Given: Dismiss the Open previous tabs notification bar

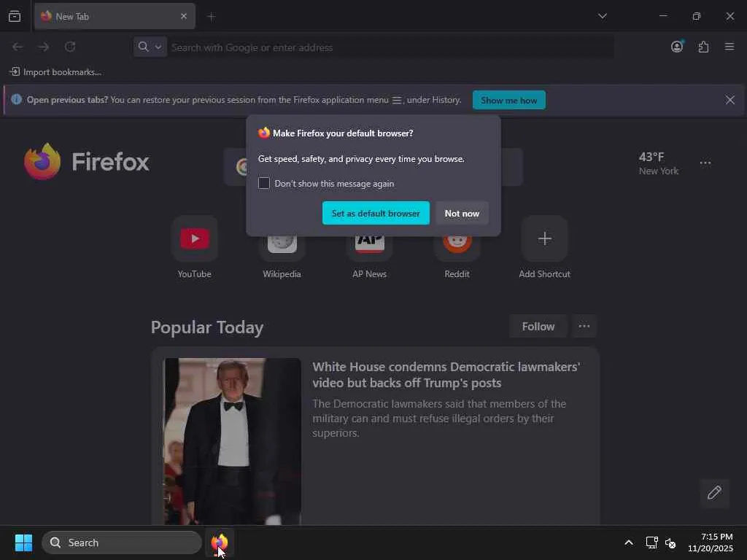Looking at the screenshot, I should click(x=729, y=100).
